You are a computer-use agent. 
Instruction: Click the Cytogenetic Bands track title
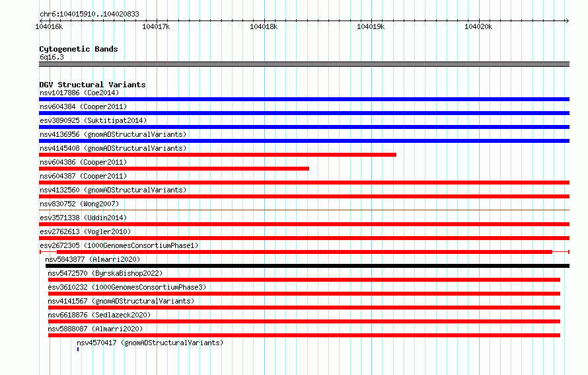click(x=79, y=49)
